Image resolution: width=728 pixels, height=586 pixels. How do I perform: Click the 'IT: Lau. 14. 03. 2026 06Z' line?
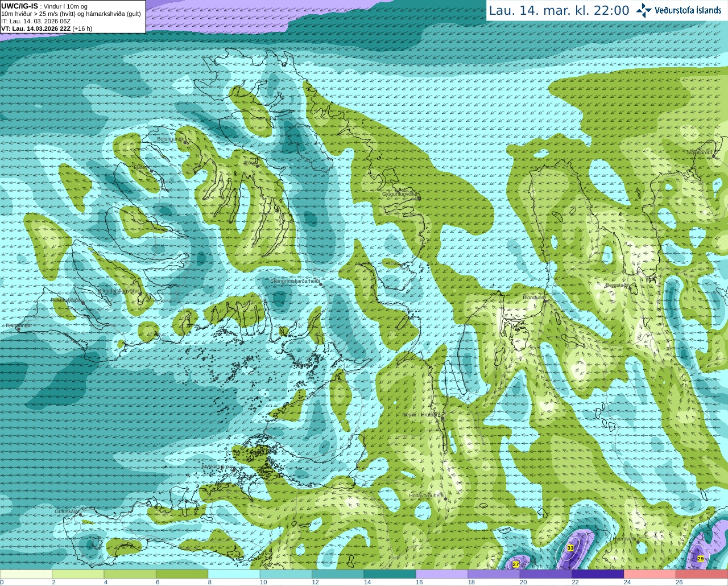tap(36, 21)
